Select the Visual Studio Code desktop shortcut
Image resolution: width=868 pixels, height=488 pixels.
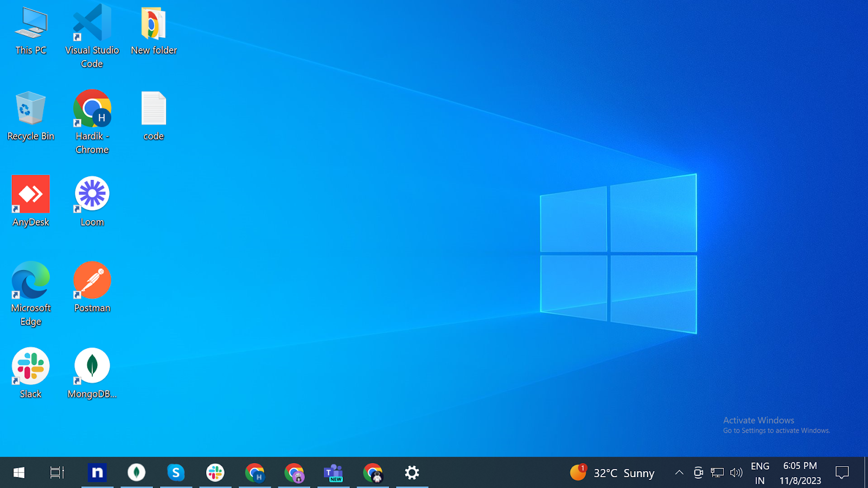(92, 24)
